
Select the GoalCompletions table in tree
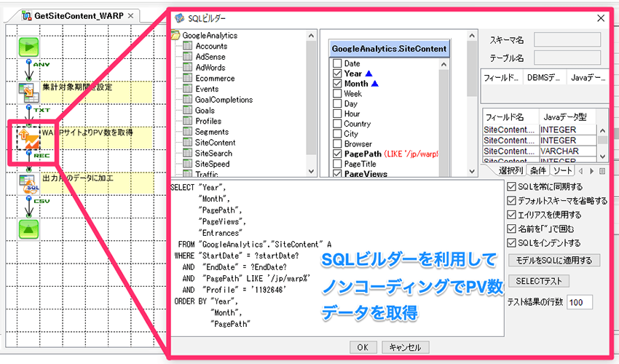[224, 100]
